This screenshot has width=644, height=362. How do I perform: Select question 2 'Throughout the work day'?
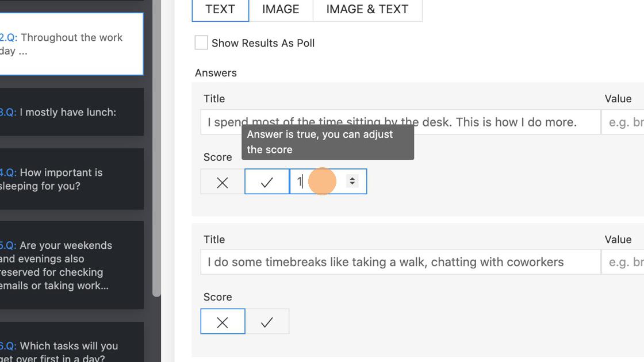(69, 44)
